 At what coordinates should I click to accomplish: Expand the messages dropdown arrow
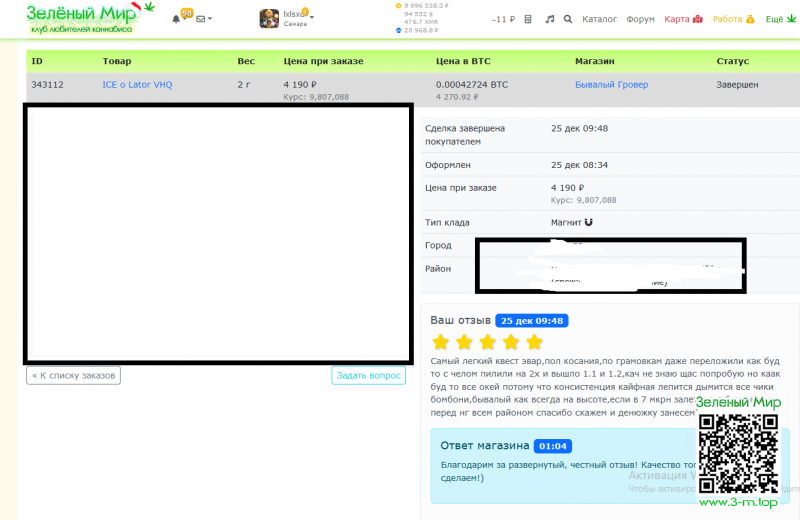click(x=210, y=19)
